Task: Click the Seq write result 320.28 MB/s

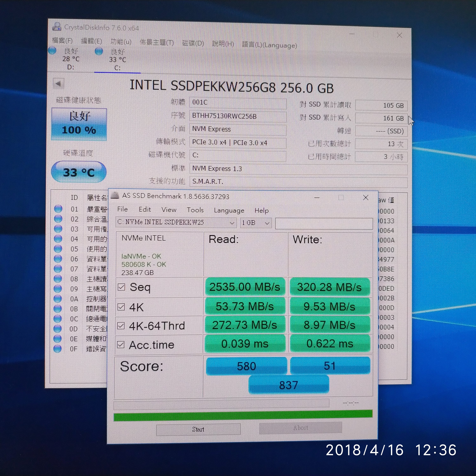Action: click(330, 287)
